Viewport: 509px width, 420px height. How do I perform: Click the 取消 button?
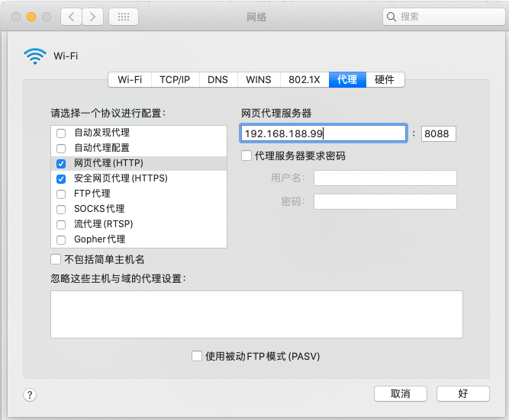coord(400,394)
